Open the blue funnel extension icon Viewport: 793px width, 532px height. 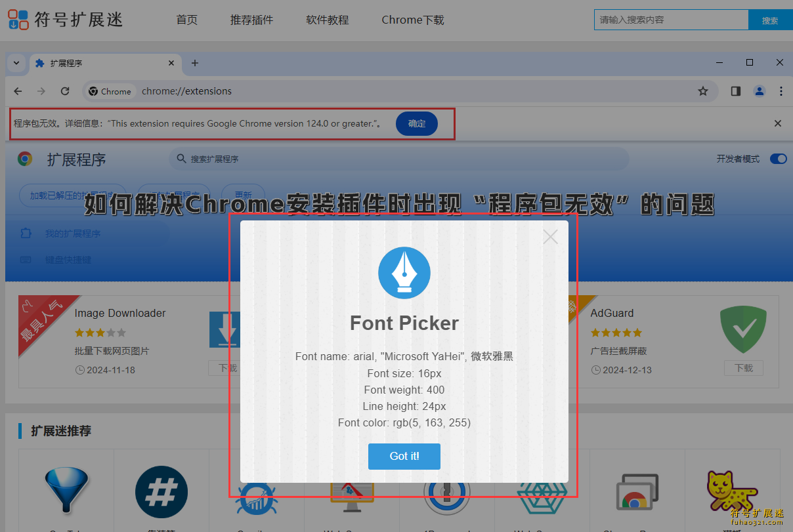coord(66,490)
